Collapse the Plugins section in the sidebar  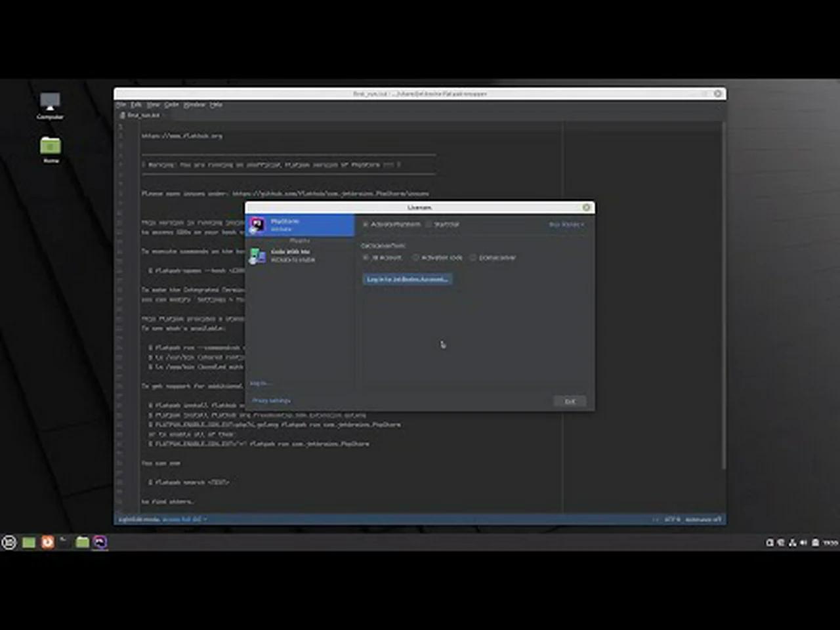coord(300,240)
